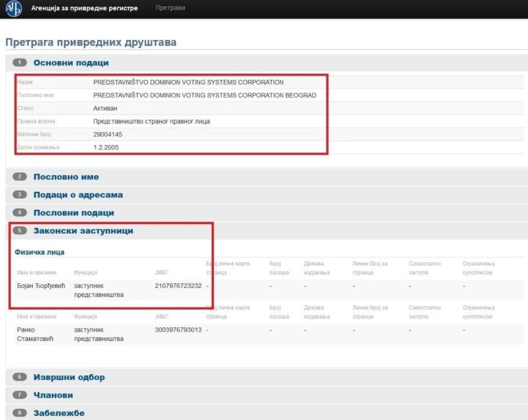Expand the Подаци о адресама section
The width and height of the screenshot is (528, 420).
click(x=78, y=195)
